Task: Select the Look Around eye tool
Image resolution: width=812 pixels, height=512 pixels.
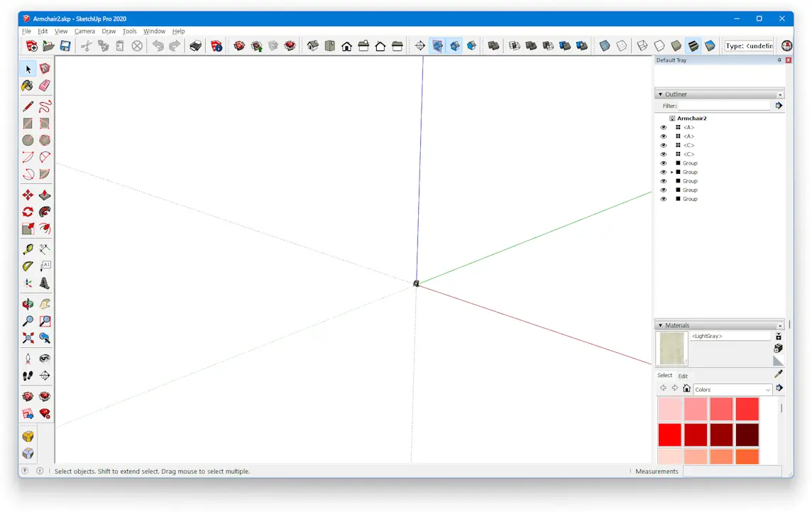Action: [x=45, y=359]
